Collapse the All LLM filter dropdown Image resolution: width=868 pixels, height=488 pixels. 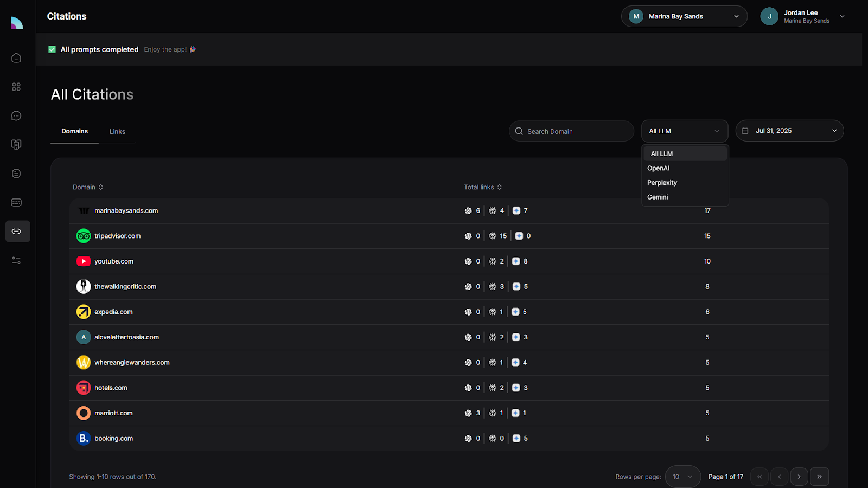[685, 131]
